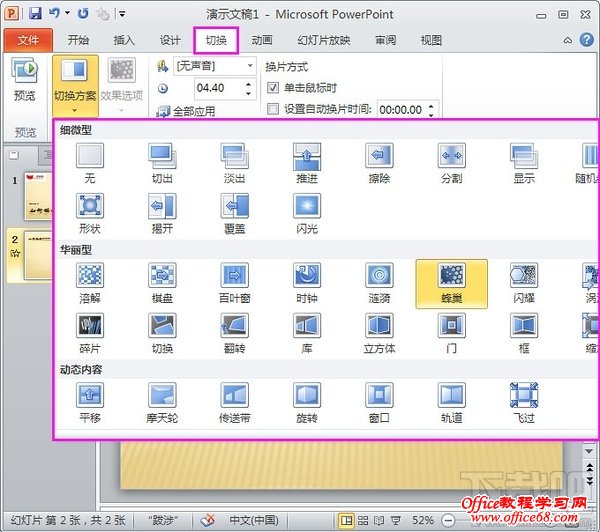
Task: Select the 覆盖 cover transition
Action: [234, 214]
